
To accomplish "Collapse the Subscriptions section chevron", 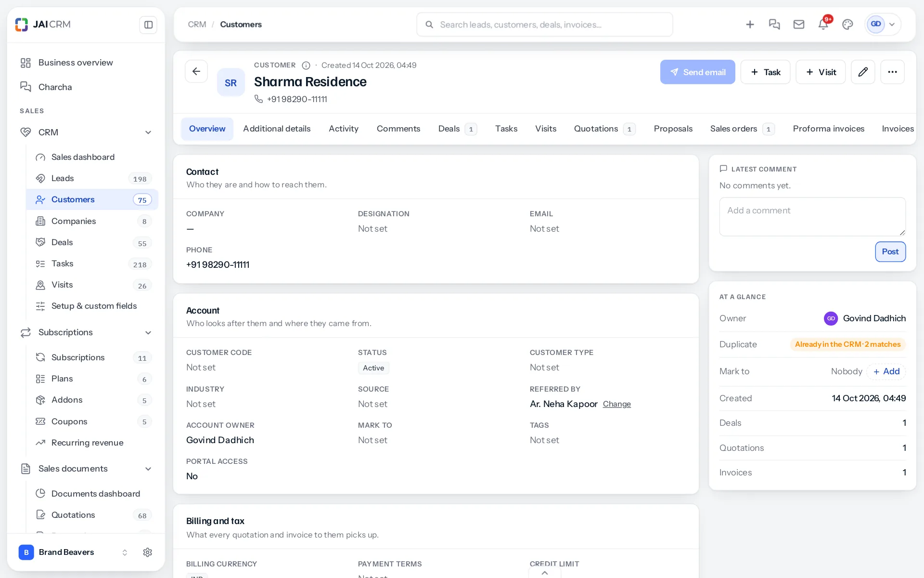I will pos(148,333).
